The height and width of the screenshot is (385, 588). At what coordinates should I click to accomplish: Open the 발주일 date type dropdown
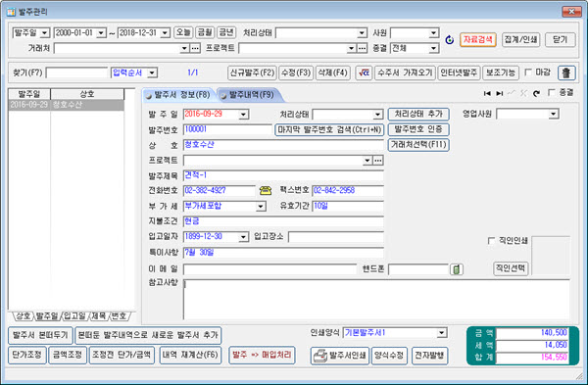pos(45,33)
